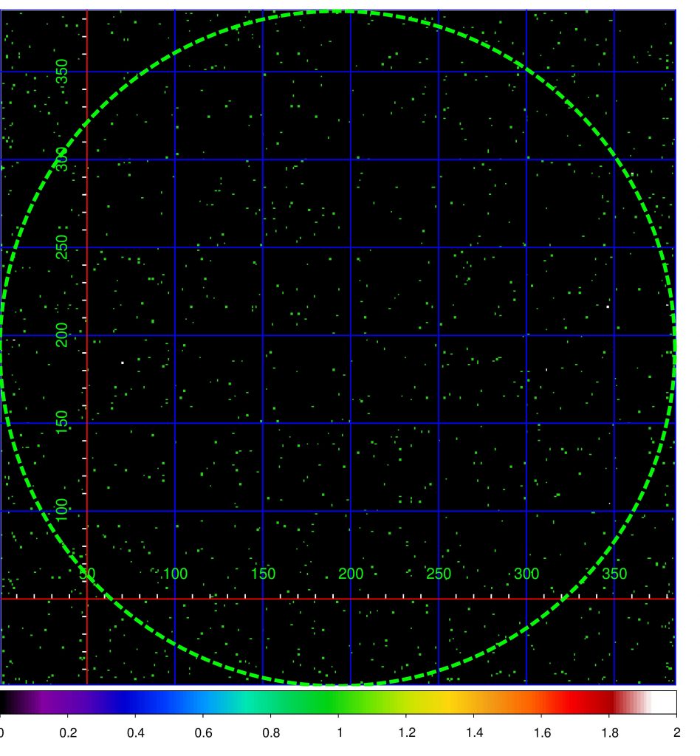This screenshot has height=756, width=700.
Task: Click the x-axis coordinate label 300
Action: click(x=526, y=574)
